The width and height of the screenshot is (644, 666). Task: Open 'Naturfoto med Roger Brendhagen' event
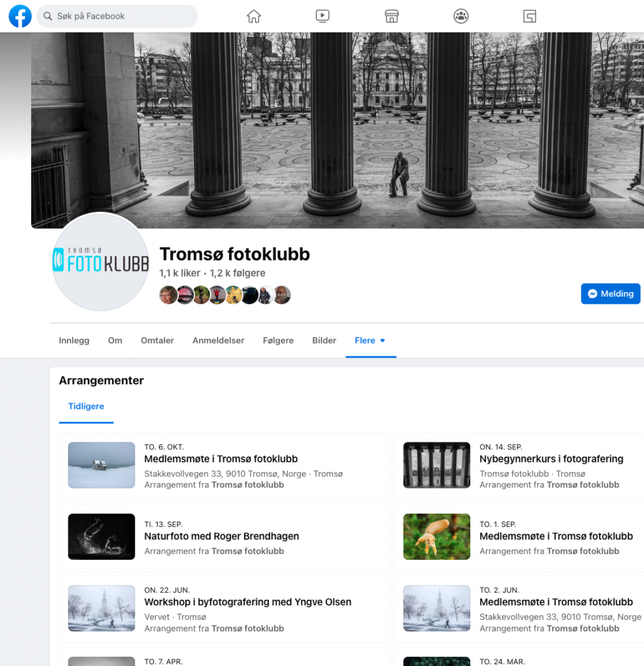click(x=222, y=536)
